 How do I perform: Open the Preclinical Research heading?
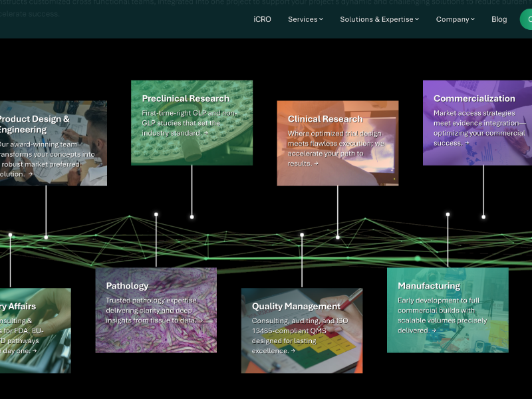(x=186, y=98)
